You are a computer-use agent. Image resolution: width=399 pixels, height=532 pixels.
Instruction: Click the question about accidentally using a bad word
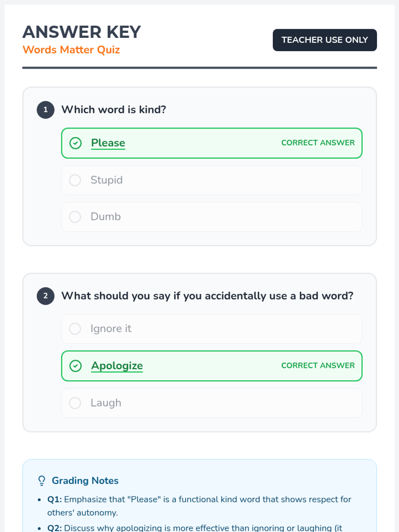207,296
